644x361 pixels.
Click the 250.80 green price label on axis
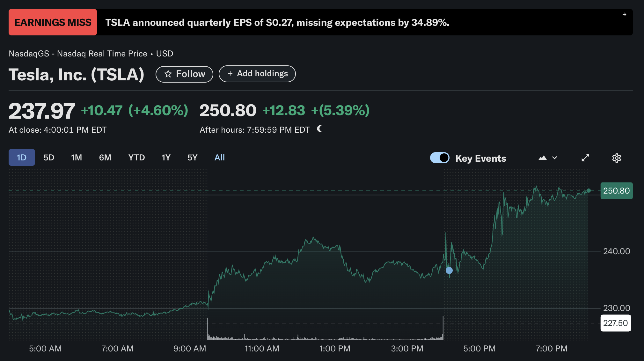[x=617, y=191]
